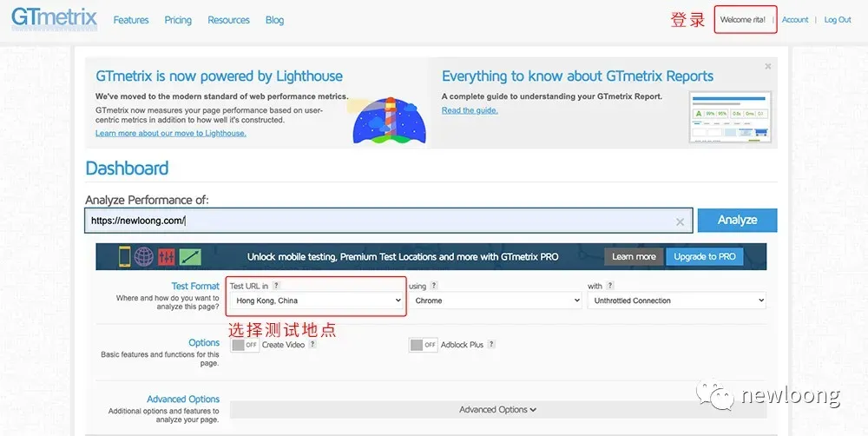868x436 pixels.
Task: Click the globe icon in PRO banner
Action: [144, 256]
